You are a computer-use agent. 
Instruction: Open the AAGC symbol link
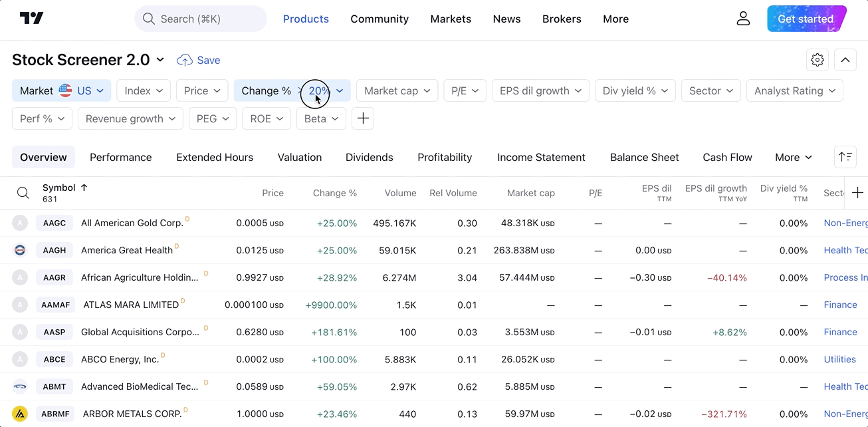(54, 223)
